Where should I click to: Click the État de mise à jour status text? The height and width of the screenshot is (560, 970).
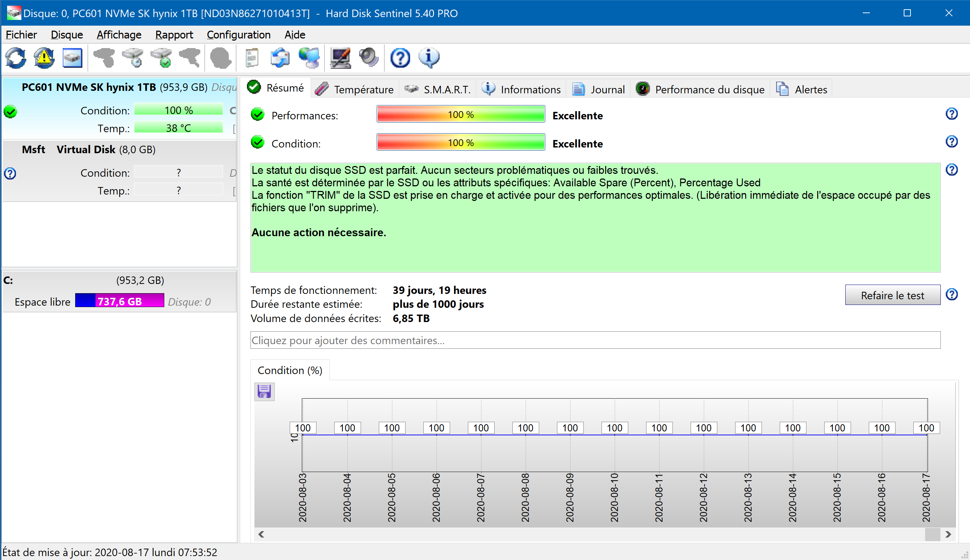tap(110, 552)
